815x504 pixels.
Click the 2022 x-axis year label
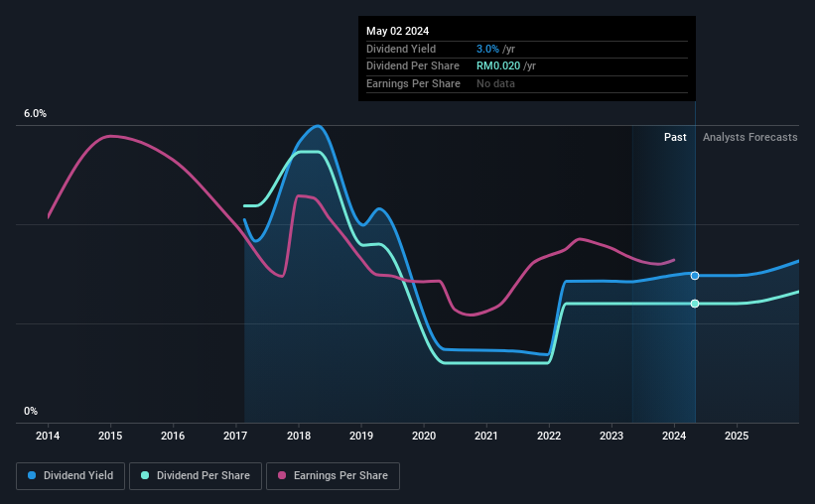click(549, 436)
